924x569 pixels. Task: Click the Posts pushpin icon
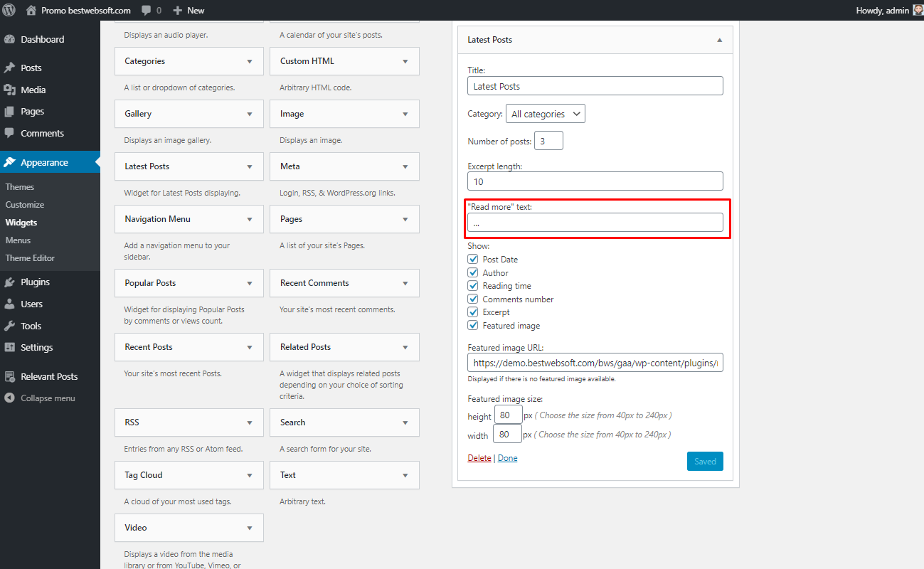(x=10, y=68)
